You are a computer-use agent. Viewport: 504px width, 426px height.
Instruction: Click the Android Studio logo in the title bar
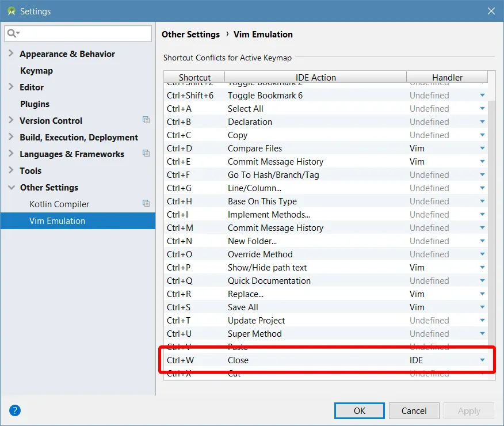12,12
